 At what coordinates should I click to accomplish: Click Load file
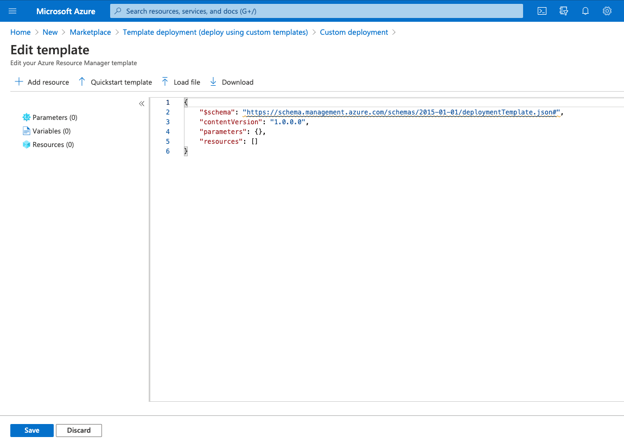(x=181, y=82)
